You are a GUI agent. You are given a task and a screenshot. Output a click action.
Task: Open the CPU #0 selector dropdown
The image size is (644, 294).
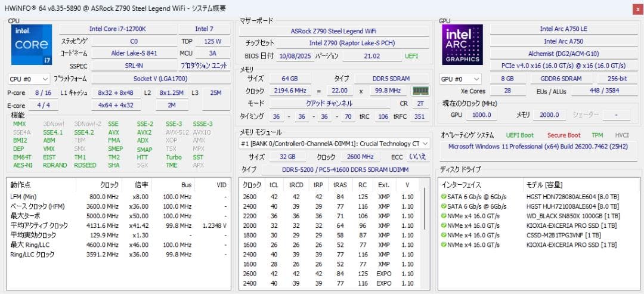point(29,79)
